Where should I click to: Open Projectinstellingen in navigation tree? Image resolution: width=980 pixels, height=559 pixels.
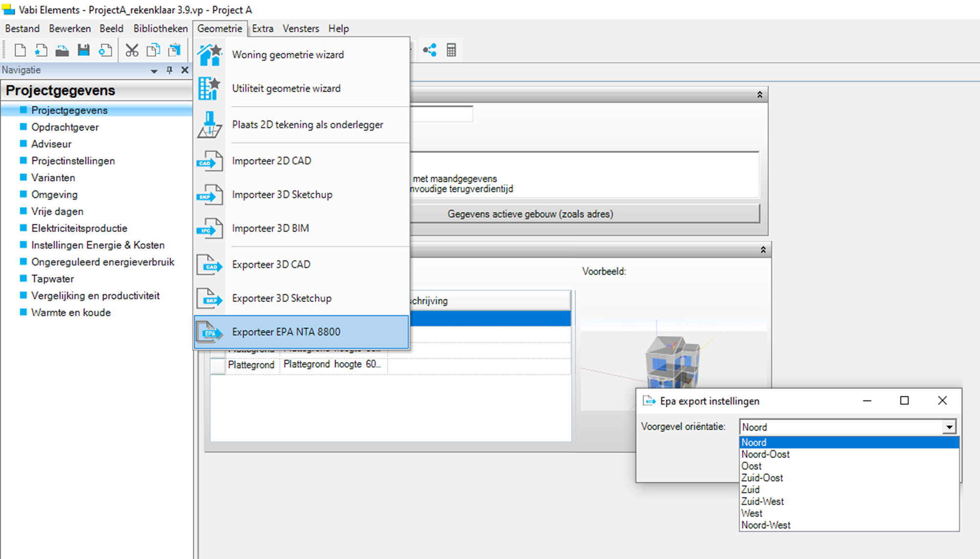[73, 161]
